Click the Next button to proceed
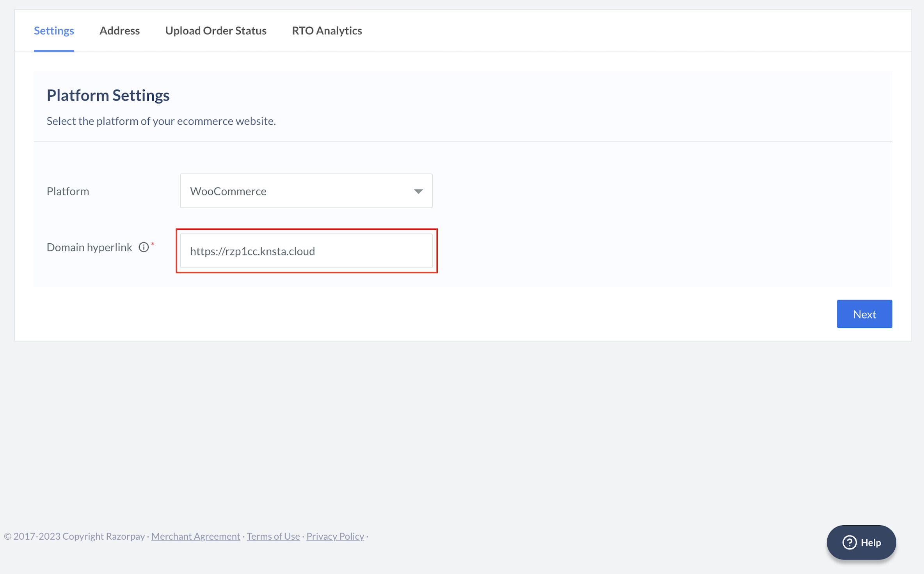924x574 pixels. (x=864, y=314)
